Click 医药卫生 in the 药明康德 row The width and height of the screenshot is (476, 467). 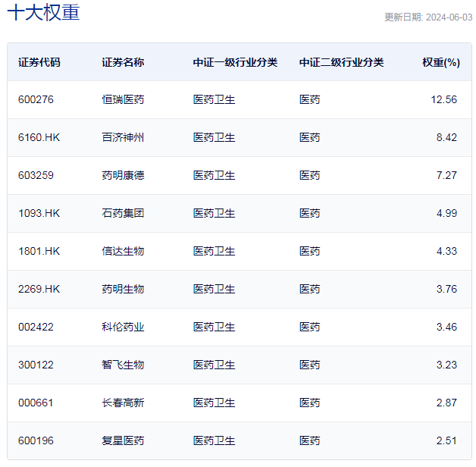[x=215, y=176]
